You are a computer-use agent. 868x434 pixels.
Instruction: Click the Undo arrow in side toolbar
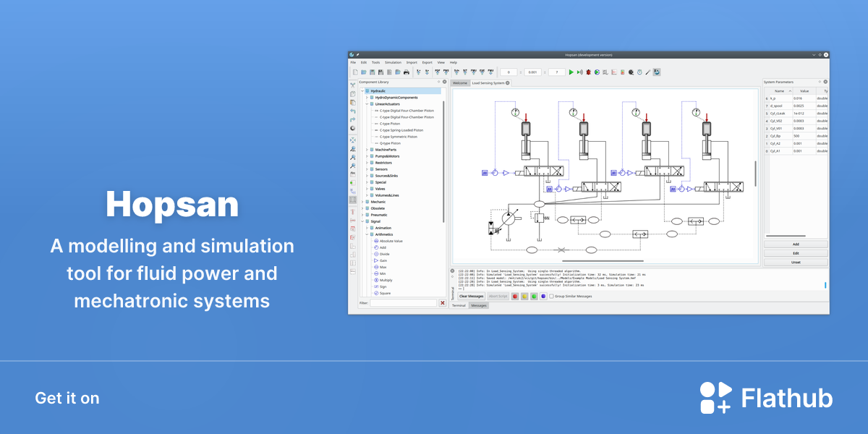coord(353,111)
